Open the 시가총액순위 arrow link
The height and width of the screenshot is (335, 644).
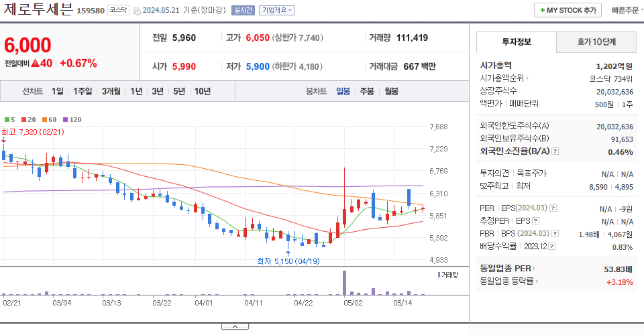[x=527, y=78]
